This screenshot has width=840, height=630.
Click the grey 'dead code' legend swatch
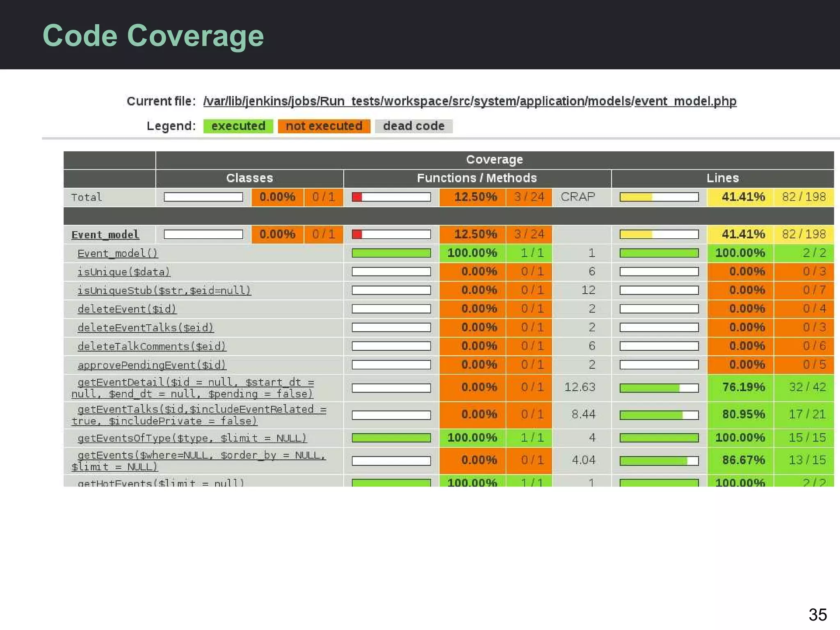[x=414, y=126]
